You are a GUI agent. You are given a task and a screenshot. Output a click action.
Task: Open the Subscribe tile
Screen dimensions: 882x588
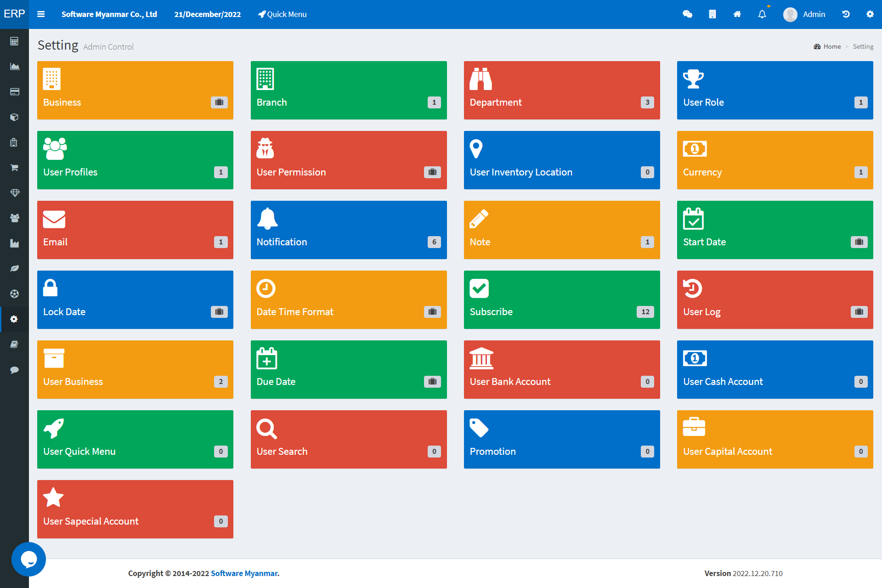(562, 300)
